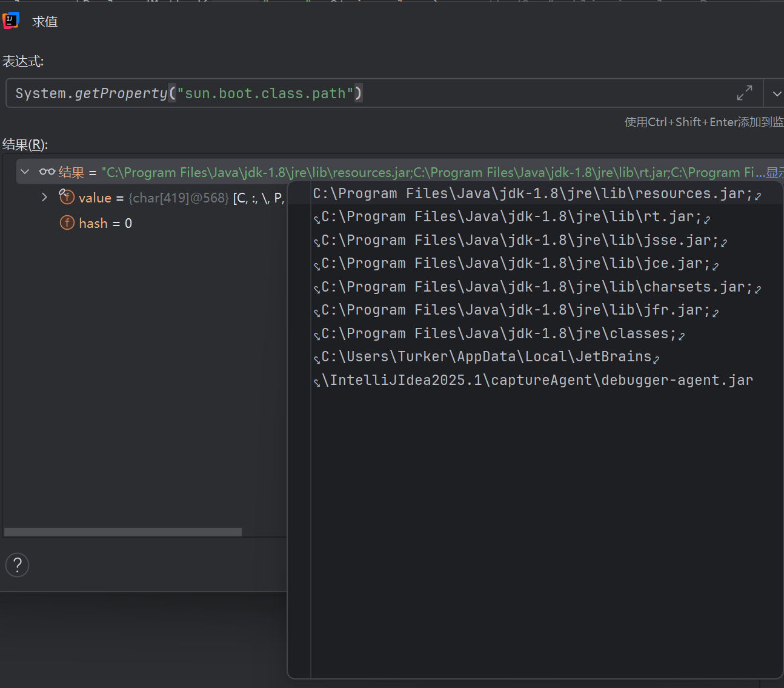
Task: Open the expression history dropdown arrow
Action: click(x=776, y=93)
